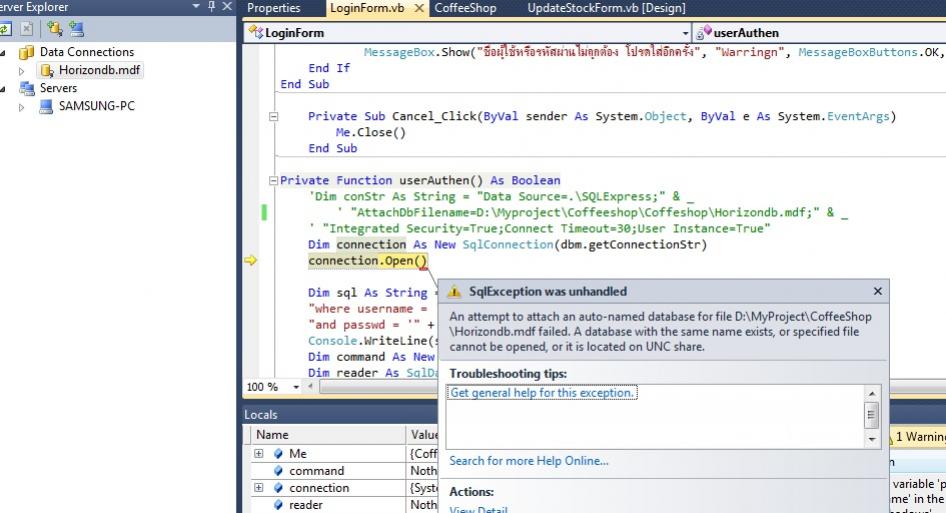Viewport: 946px width, 513px height.
Task: Collapse the Cancel_Click sub outline
Action: click(273, 116)
